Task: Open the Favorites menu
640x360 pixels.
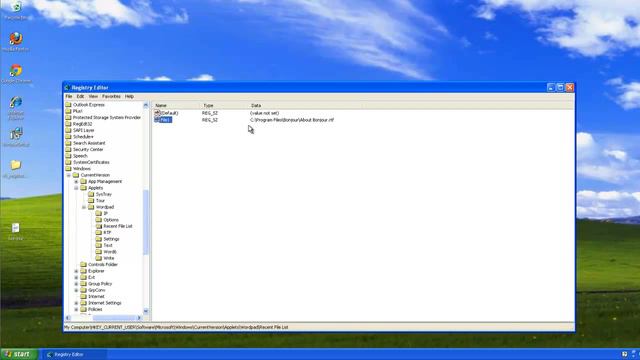Action: (111, 96)
